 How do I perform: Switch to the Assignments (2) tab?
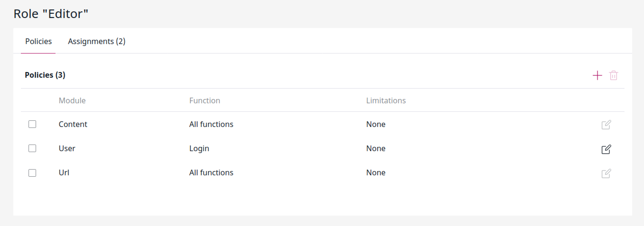click(97, 41)
